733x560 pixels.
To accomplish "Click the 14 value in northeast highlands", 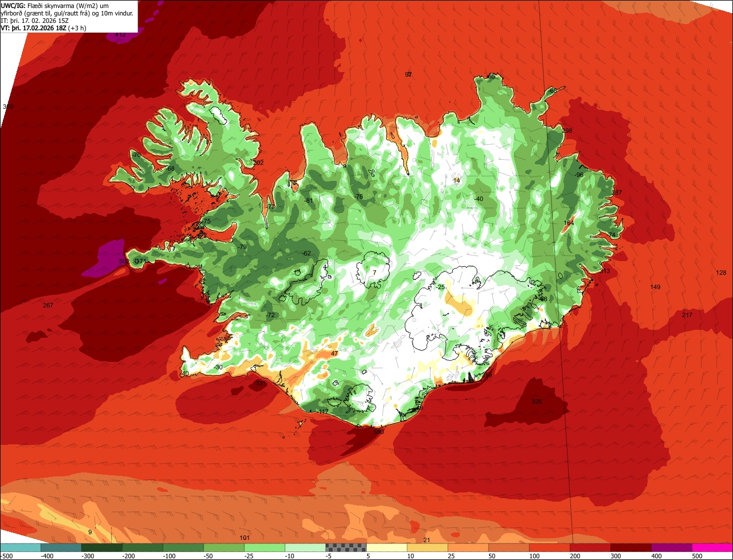I will pos(456,180).
